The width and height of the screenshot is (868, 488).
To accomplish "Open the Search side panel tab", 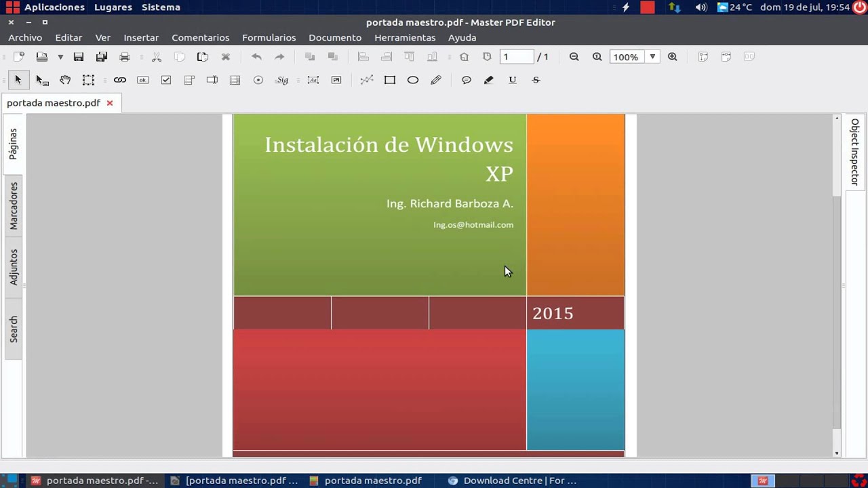I will pos(14,329).
